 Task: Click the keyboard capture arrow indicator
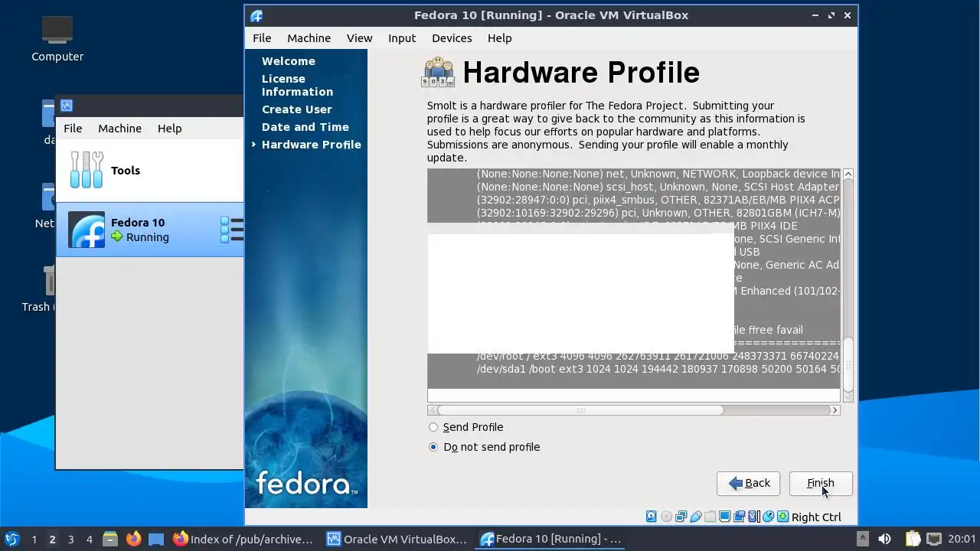pos(783,517)
